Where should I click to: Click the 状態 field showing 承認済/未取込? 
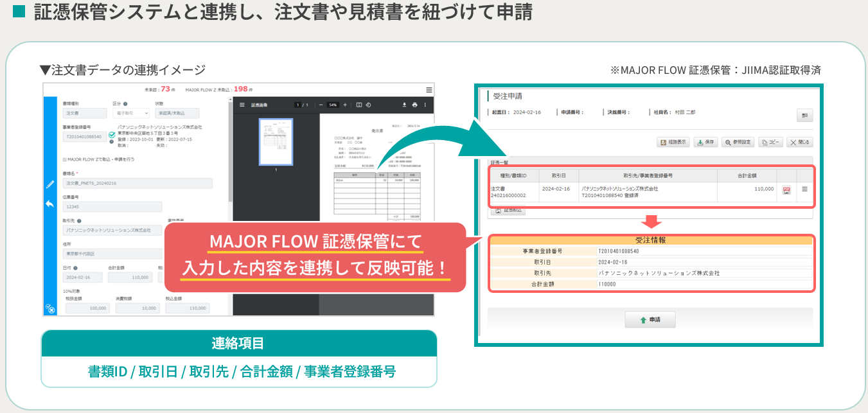(177, 114)
